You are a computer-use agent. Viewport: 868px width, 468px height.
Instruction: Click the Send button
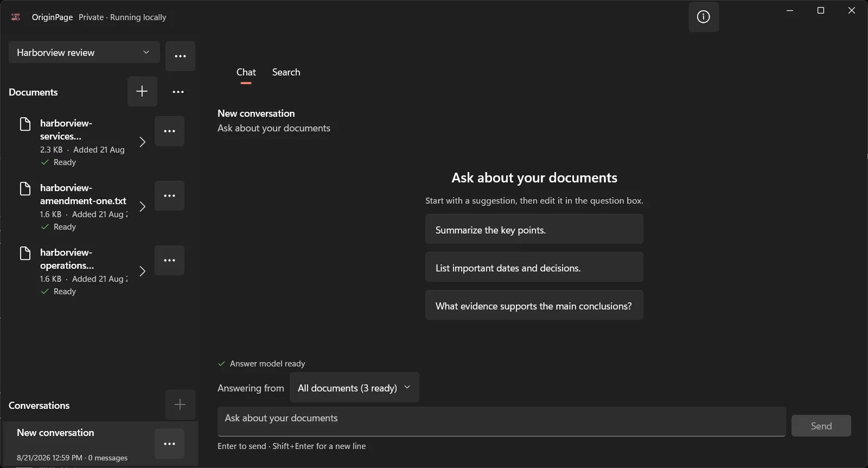coord(821,426)
